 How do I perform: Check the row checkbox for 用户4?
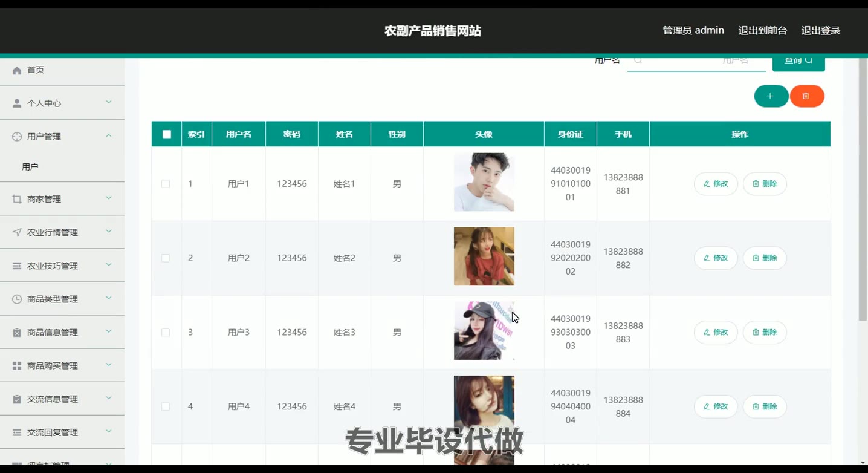[166, 406]
